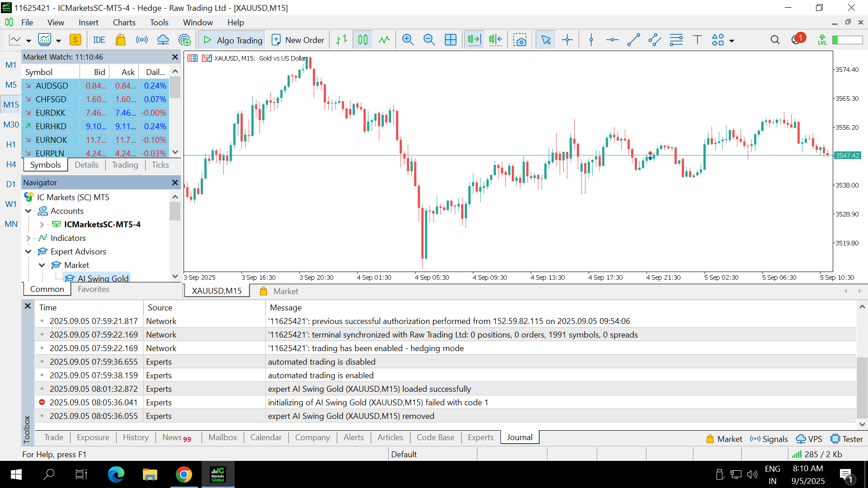868x488 pixels.
Task: Open the tile windows grid icon
Action: [x=450, y=40]
